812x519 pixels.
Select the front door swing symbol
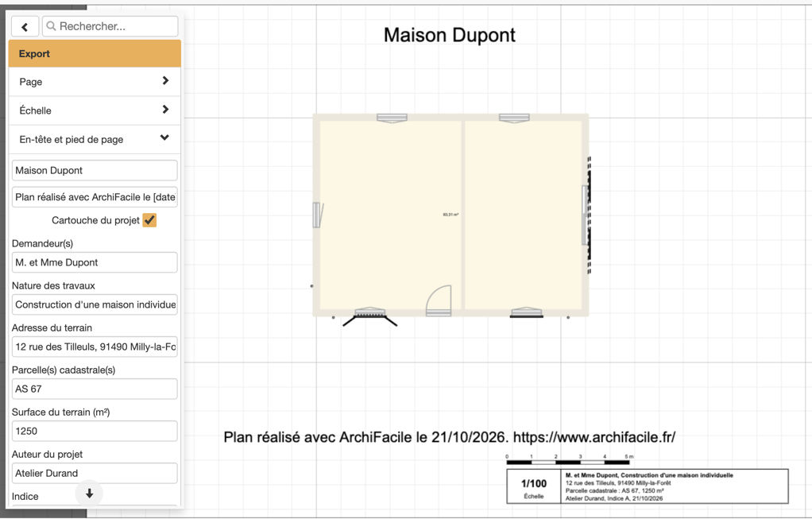tap(438, 300)
